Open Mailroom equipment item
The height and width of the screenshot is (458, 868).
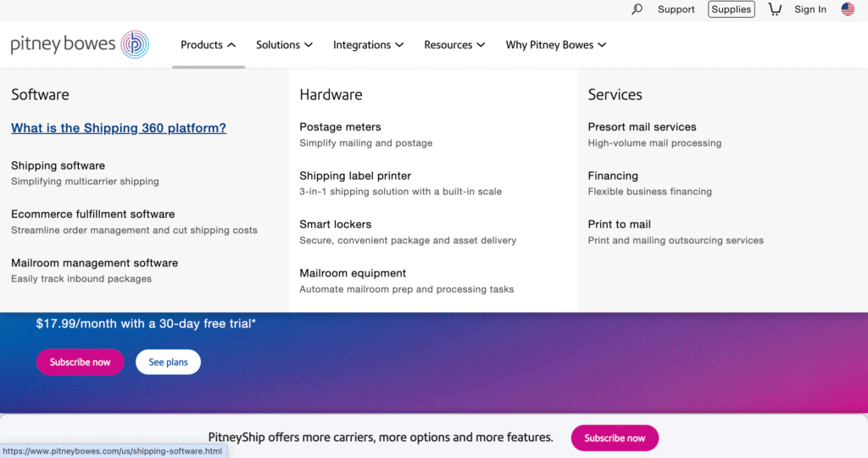point(353,273)
